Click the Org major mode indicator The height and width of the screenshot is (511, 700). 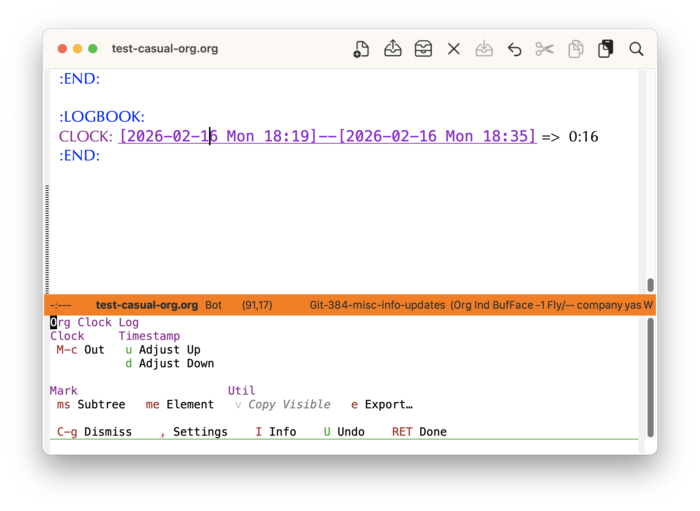(462, 305)
